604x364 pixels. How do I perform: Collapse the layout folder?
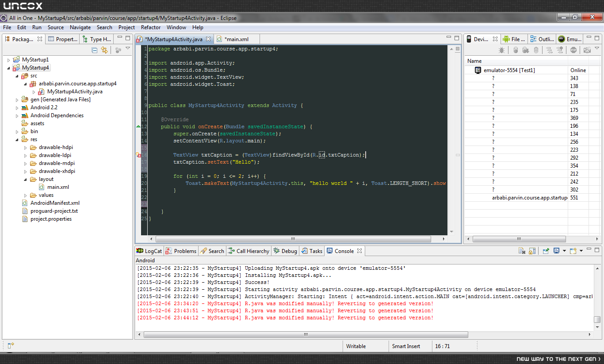click(x=25, y=179)
